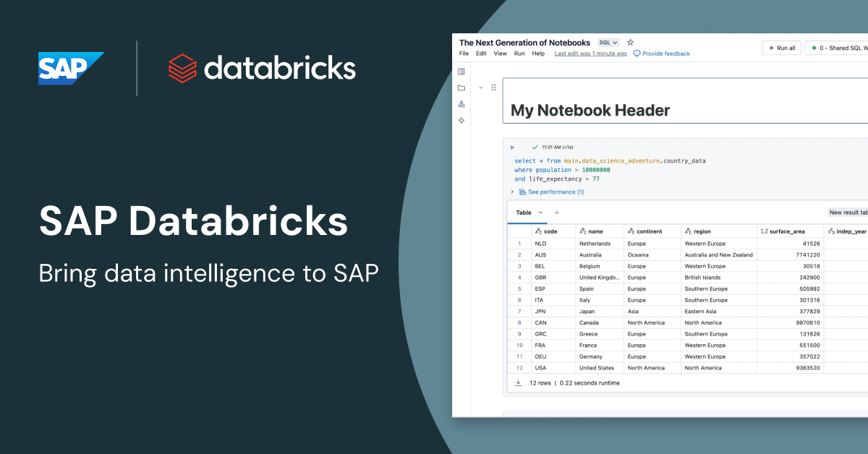The height and width of the screenshot is (454, 868).
Task: Download the query results
Action: click(x=518, y=382)
